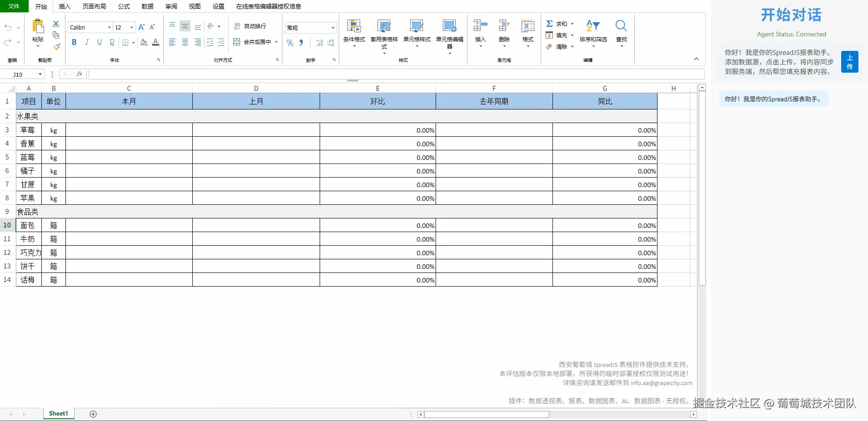The image size is (868, 421).
Task: Toggle middle vertical alignment
Action: pos(185,26)
